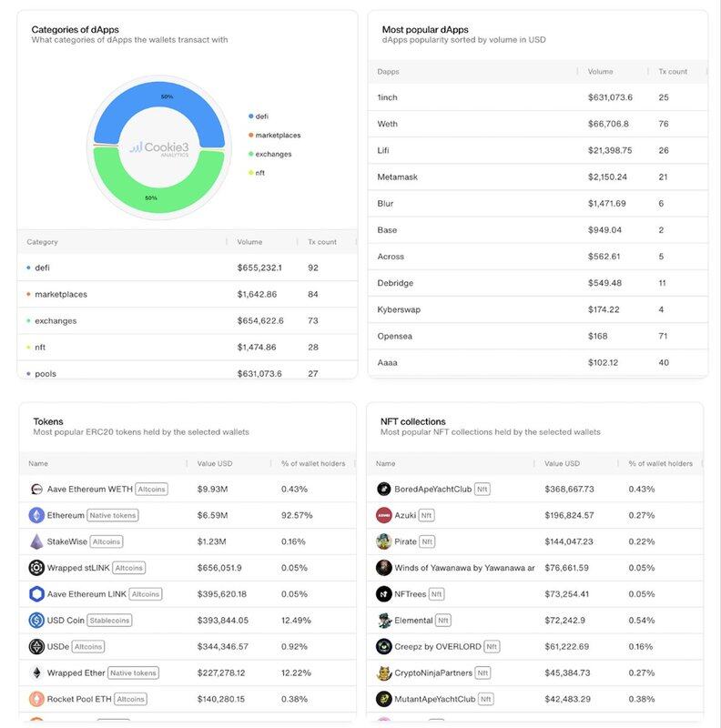This screenshot has height=728, width=721.
Task: Select the Lifi dApp row
Action: coord(538,150)
